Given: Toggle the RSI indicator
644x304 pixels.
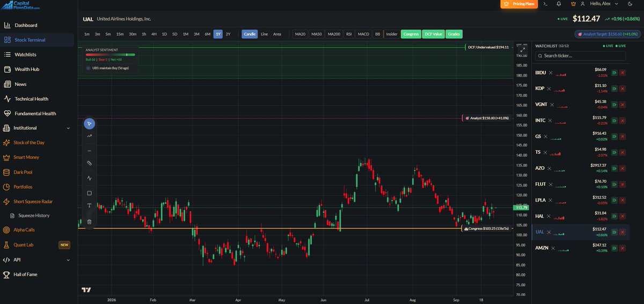Looking at the screenshot, I should point(349,34).
